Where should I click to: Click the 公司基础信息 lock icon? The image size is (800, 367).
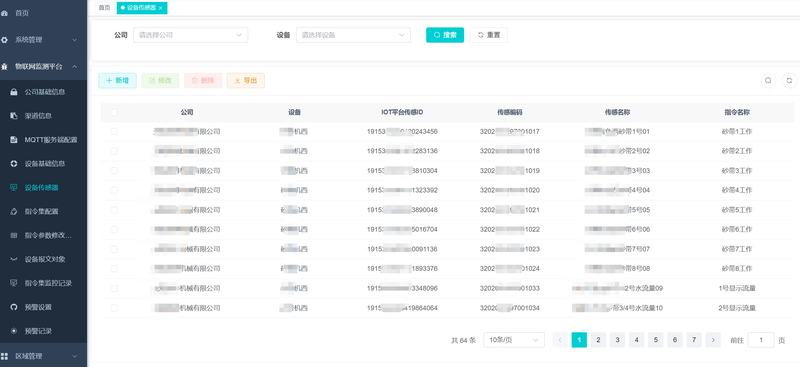tap(14, 92)
